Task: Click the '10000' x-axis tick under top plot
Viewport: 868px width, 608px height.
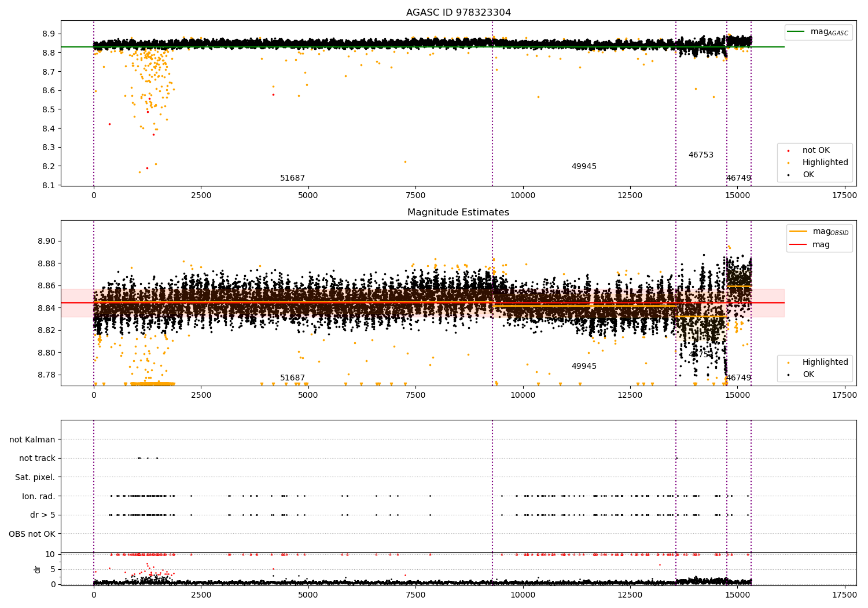Action: pos(523,196)
